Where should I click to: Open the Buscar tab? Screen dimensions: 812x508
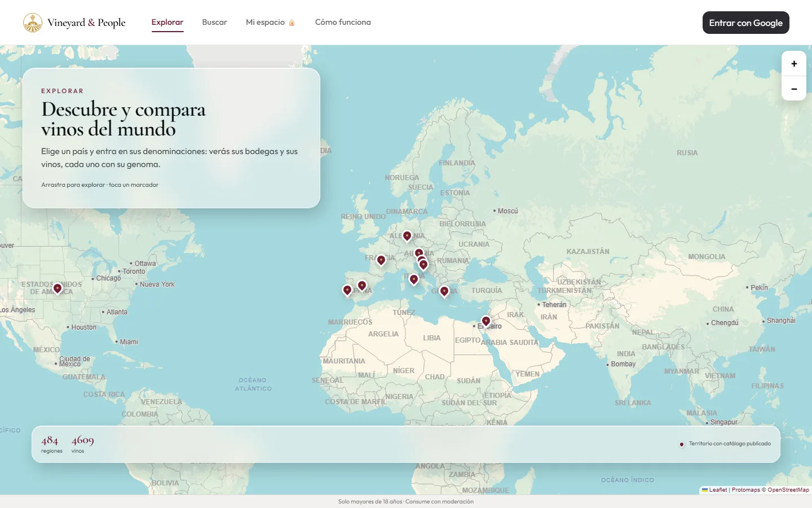point(214,22)
